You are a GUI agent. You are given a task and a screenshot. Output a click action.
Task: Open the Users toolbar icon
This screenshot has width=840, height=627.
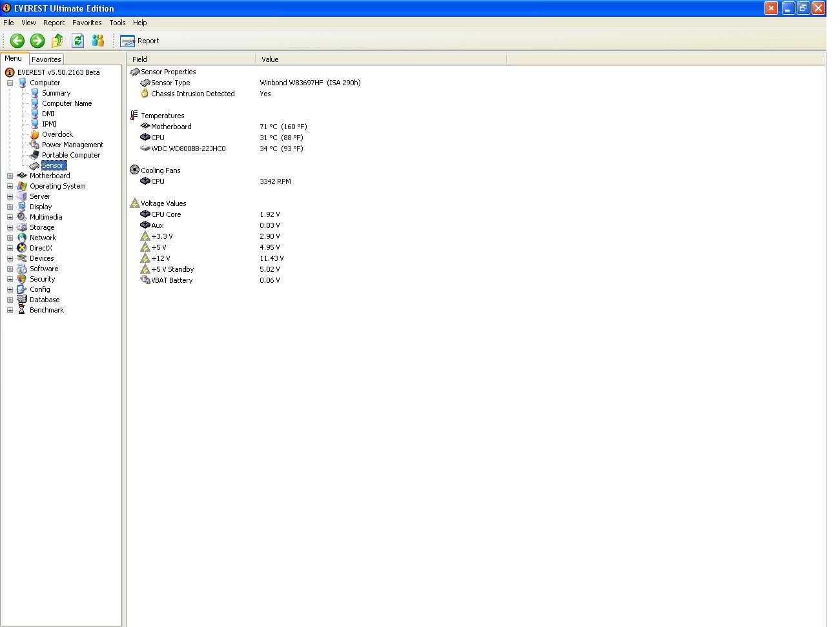(x=98, y=41)
